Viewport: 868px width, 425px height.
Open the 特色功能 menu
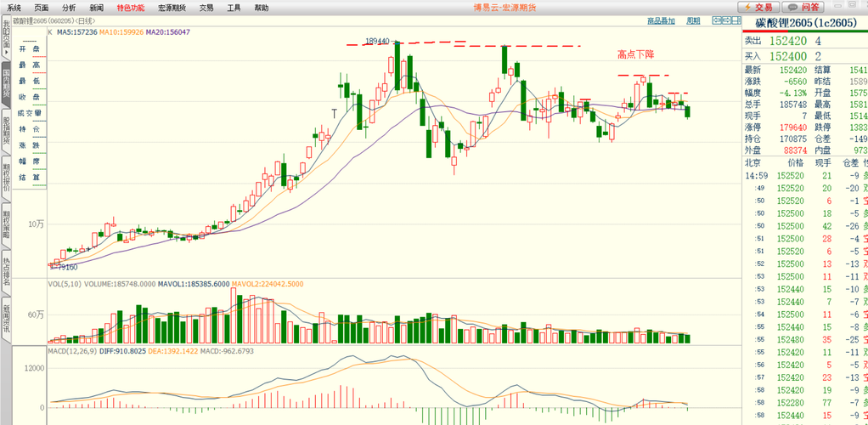[x=131, y=8]
